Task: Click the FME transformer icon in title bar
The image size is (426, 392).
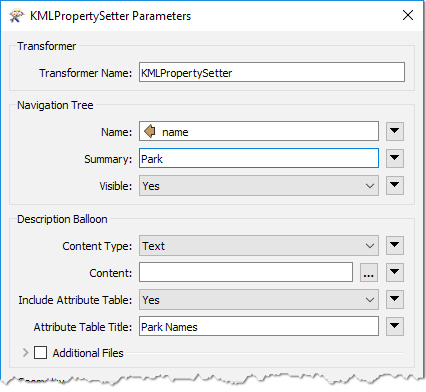Action: point(17,16)
